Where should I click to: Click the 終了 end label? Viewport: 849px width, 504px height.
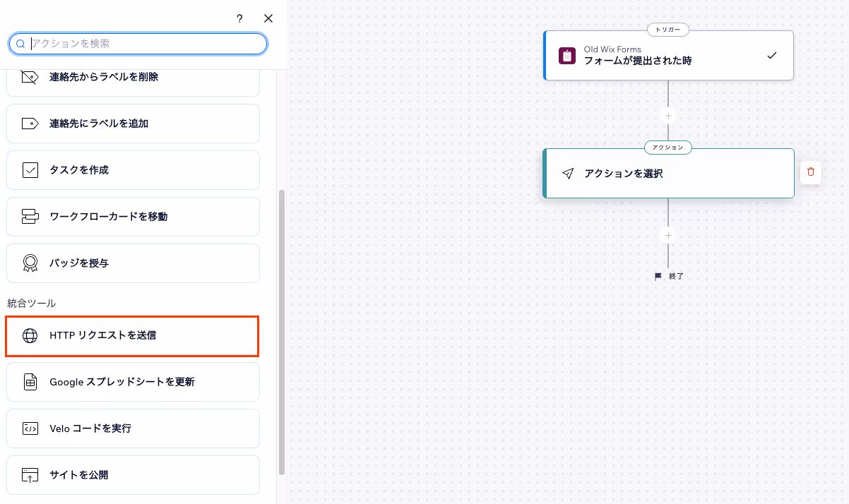tap(676, 277)
